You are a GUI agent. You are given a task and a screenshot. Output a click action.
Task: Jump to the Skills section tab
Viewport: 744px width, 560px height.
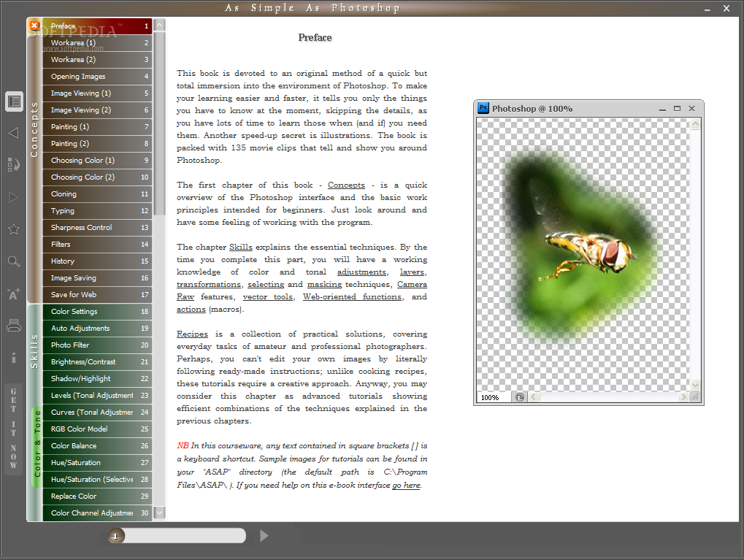(34, 351)
